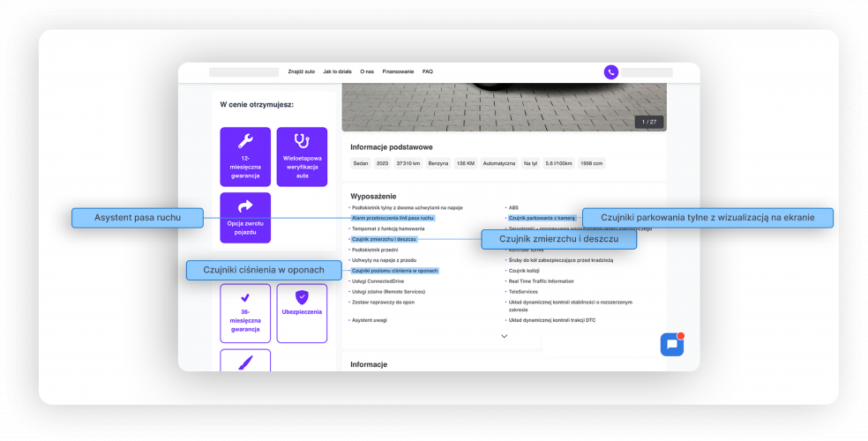Click Układ dynamicznej kontroli stabilności item
The height and width of the screenshot is (441, 868).
[x=570, y=306]
